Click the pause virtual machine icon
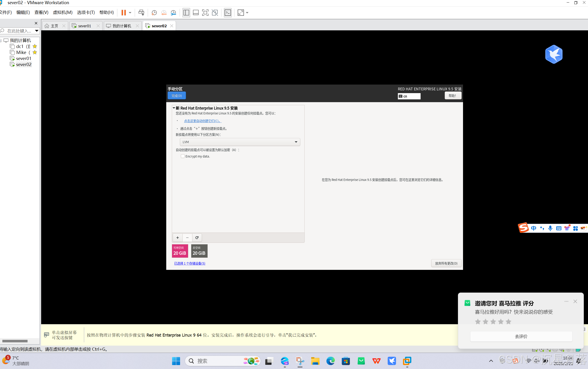Screen dimensions: 588x369 coord(124,13)
